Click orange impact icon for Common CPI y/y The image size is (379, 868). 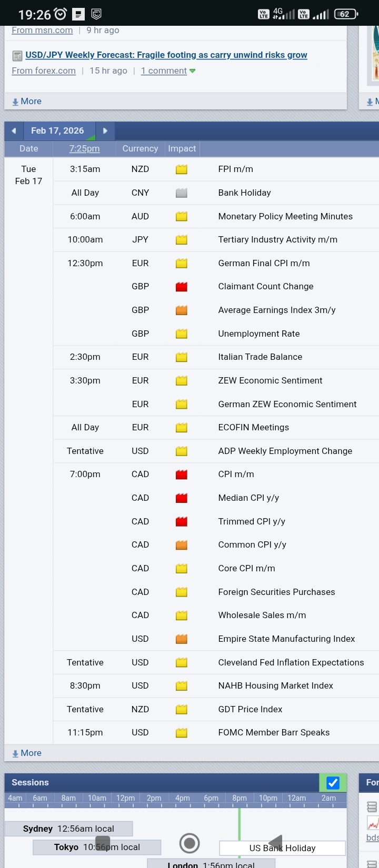click(182, 545)
